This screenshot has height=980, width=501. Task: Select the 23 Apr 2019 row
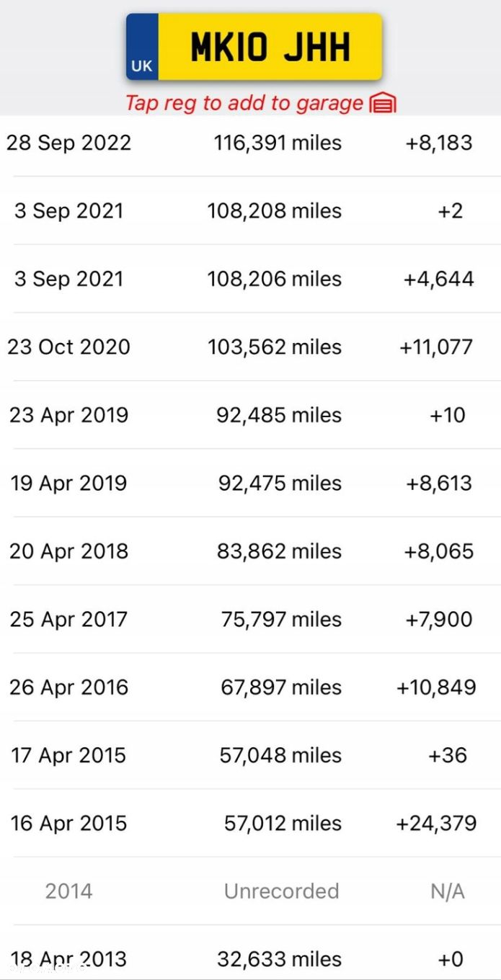tap(250, 415)
